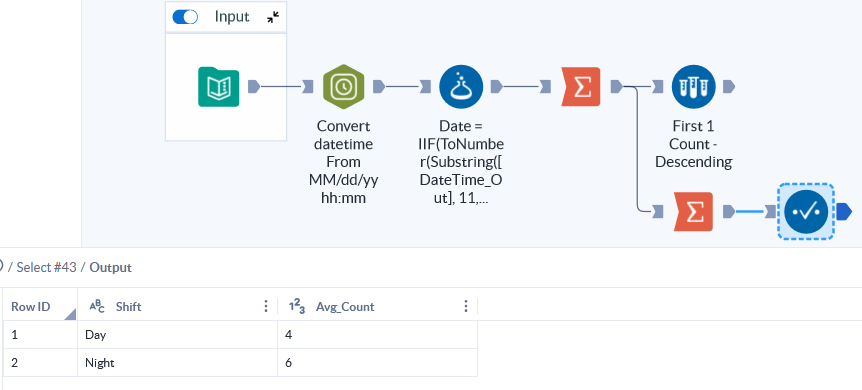Click the Formula tool flask icon
The height and width of the screenshot is (390, 862).
[x=461, y=87]
